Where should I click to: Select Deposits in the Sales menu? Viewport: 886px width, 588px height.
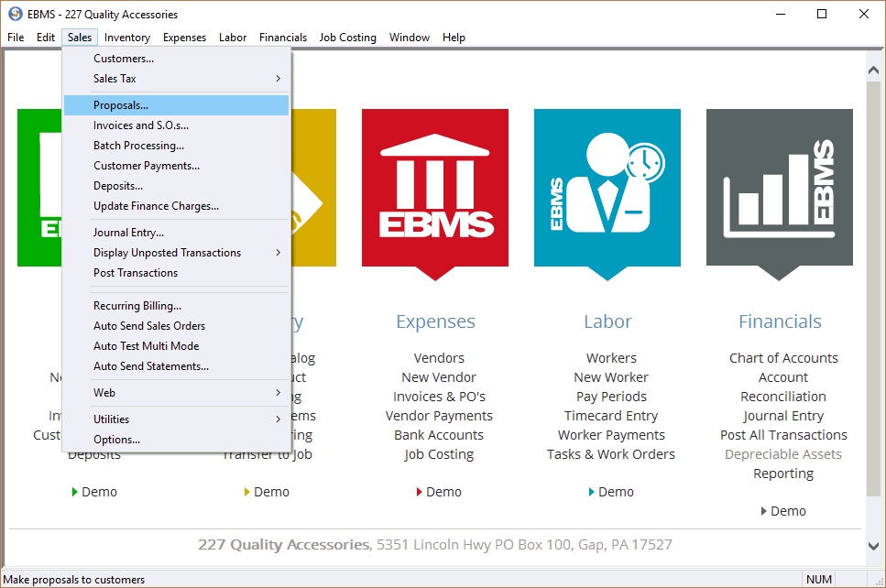tap(176, 186)
